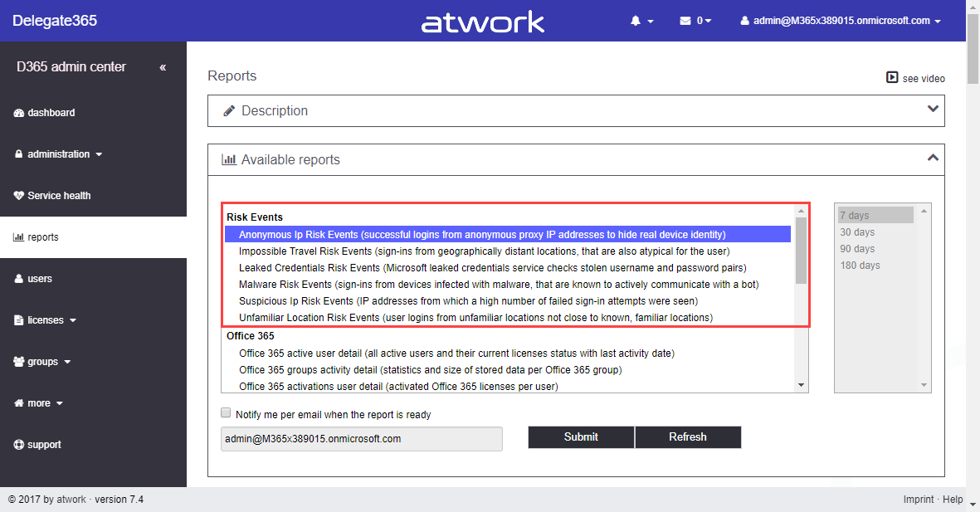This screenshot has height=512, width=980.
Task: Expand the licenses submenu
Action: click(45, 320)
